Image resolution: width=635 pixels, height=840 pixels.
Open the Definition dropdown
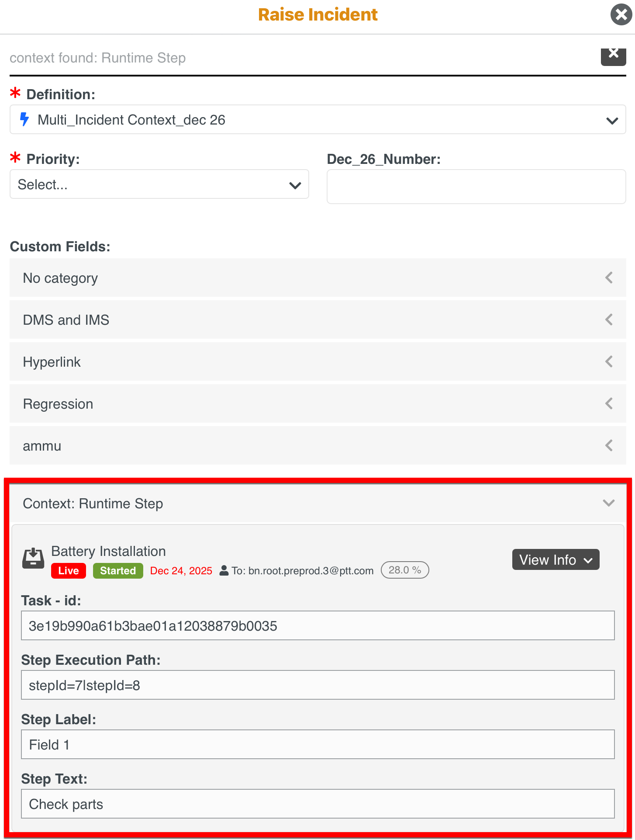612,120
